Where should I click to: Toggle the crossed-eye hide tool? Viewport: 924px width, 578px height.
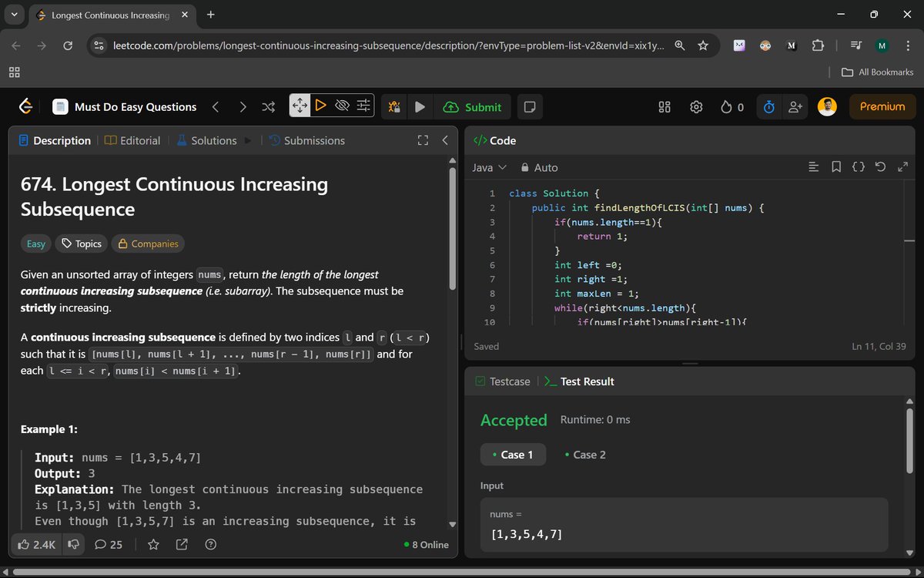(x=342, y=105)
